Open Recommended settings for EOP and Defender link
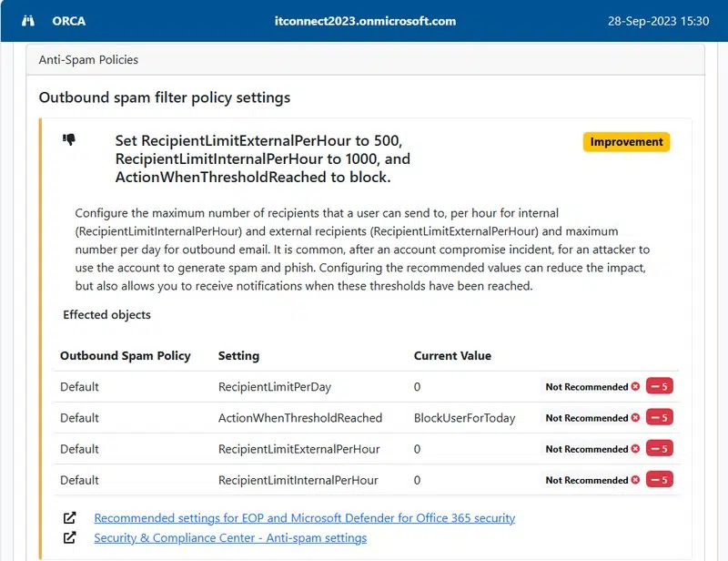Screen dimensions: 728x561 coord(304,518)
